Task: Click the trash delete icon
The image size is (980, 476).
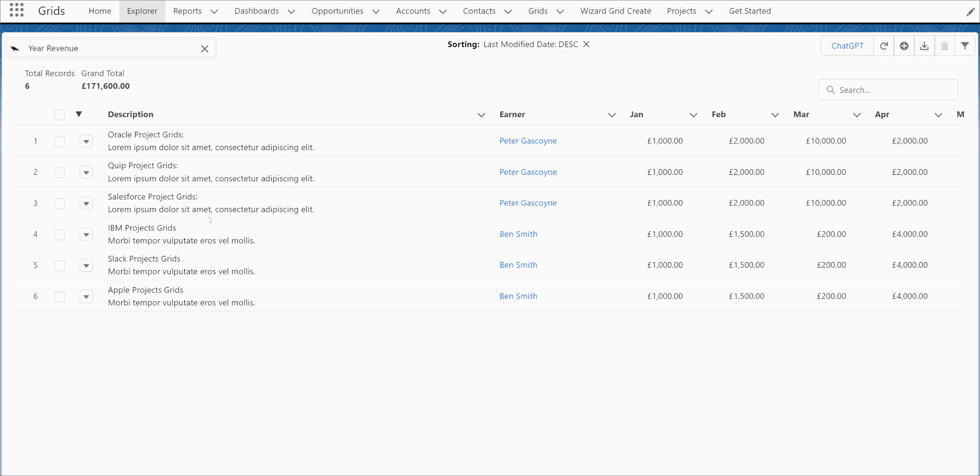Action: 945,46
